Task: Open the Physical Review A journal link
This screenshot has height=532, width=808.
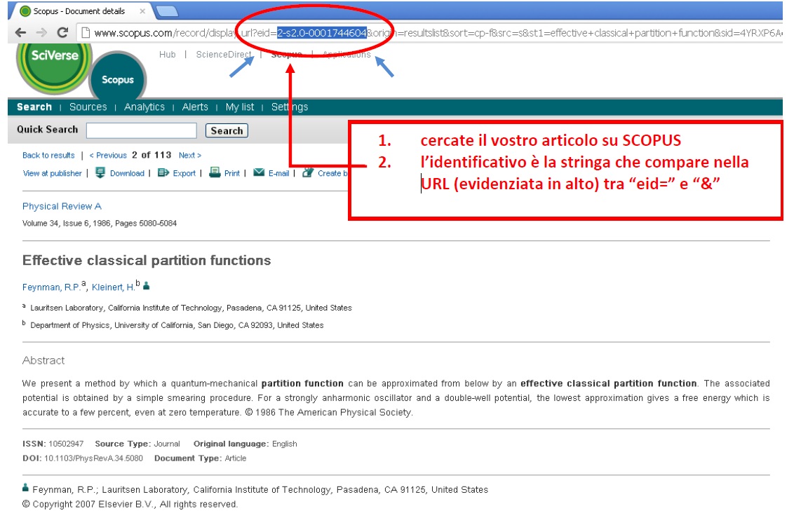Action: 62,206
